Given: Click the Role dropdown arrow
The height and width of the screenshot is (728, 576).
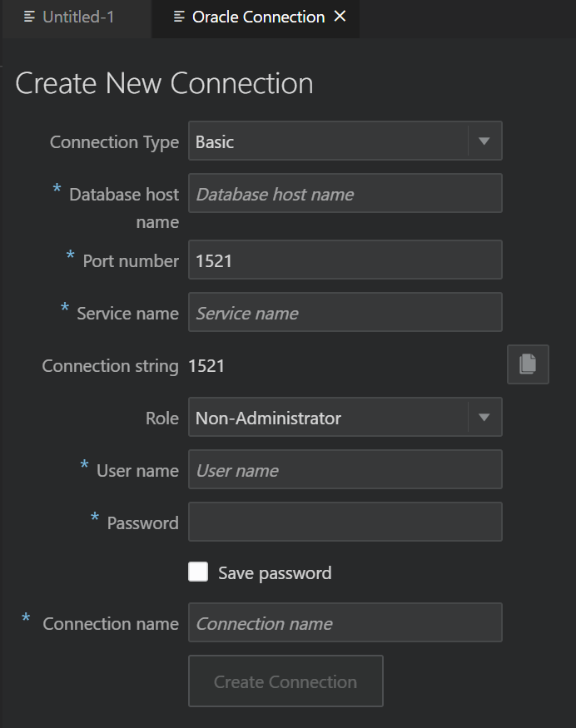Looking at the screenshot, I should point(484,417).
